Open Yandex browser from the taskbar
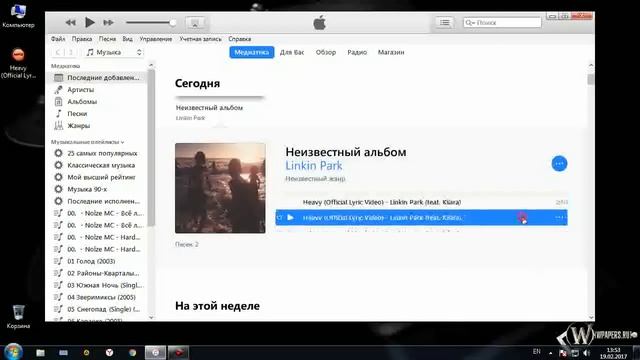Screen dimensions: 640x360 point(109,353)
